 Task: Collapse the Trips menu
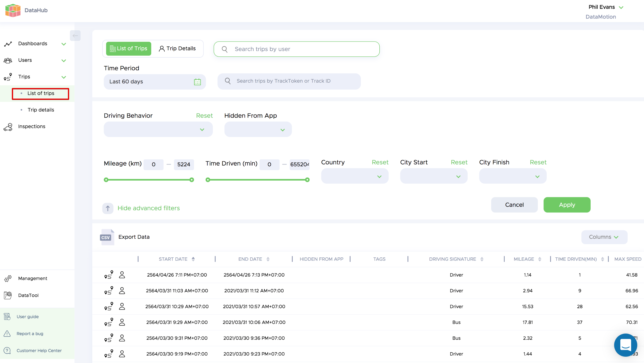[64, 77]
